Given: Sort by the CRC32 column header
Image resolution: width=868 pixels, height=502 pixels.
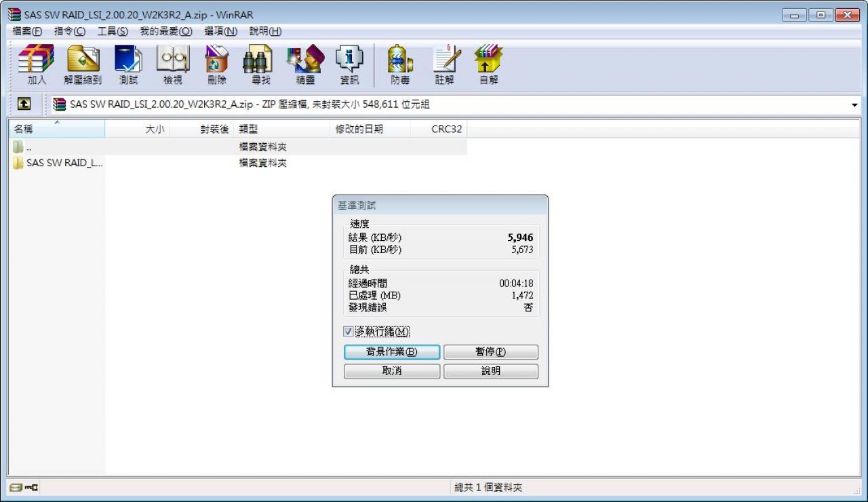Looking at the screenshot, I should (439, 129).
